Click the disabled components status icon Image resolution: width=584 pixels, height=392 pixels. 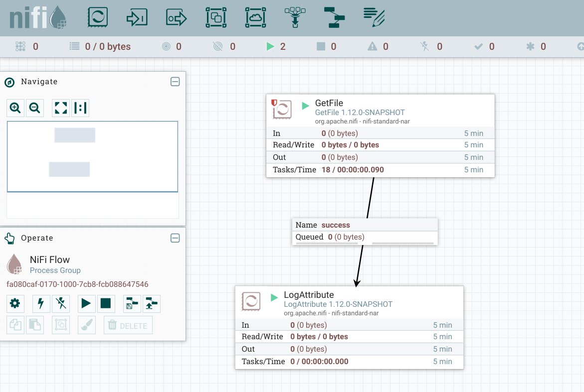pyautogui.click(x=424, y=46)
